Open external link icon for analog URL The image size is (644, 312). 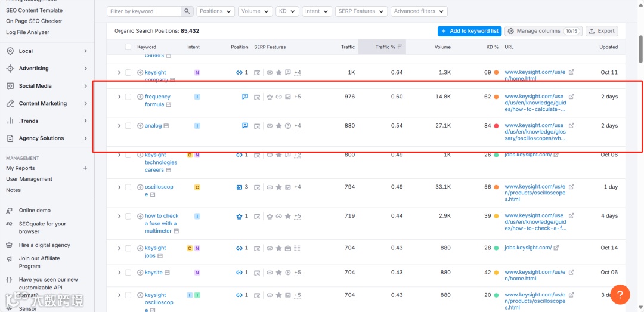(571, 125)
